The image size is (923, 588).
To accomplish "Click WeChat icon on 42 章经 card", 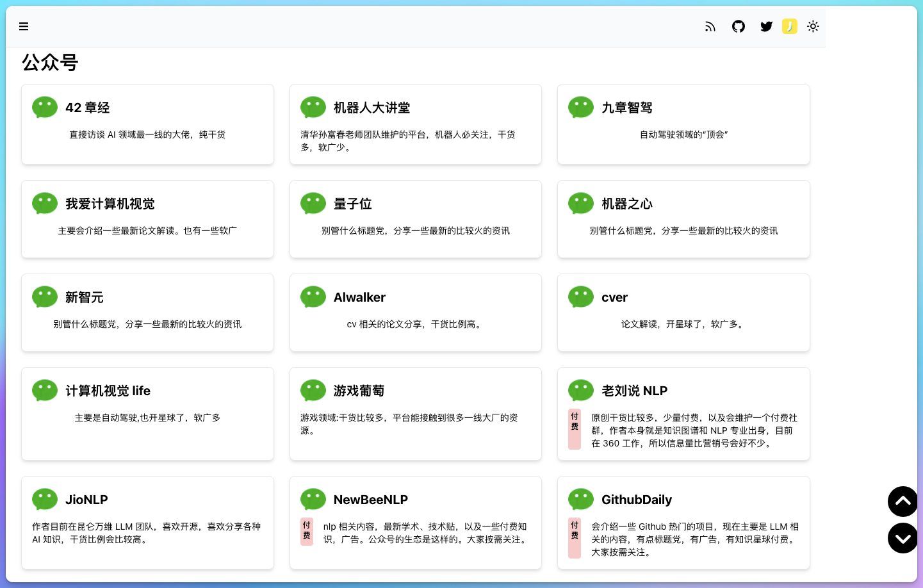I will 45,108.
